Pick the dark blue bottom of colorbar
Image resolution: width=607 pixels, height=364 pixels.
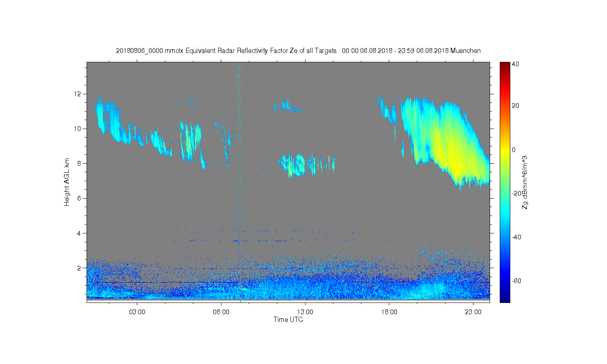click(504, 298)
